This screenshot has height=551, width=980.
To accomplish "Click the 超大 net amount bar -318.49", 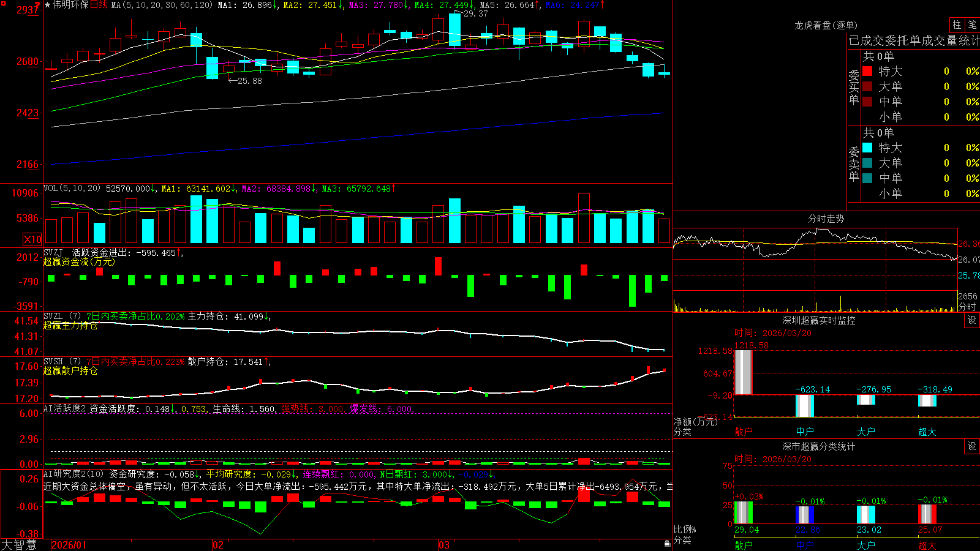I will coord(927,400).
